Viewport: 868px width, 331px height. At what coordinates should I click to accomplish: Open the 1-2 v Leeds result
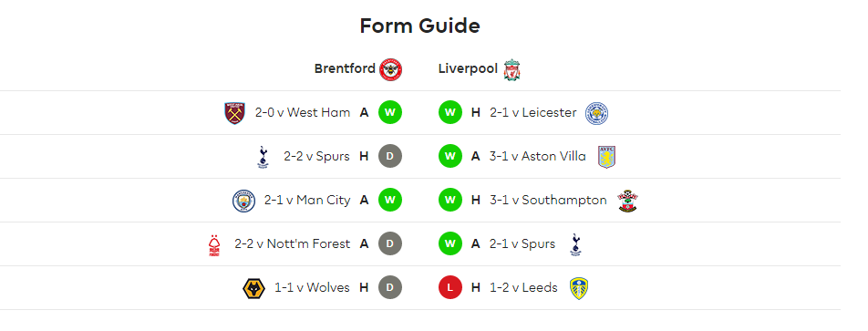click(x=523, y=287)
